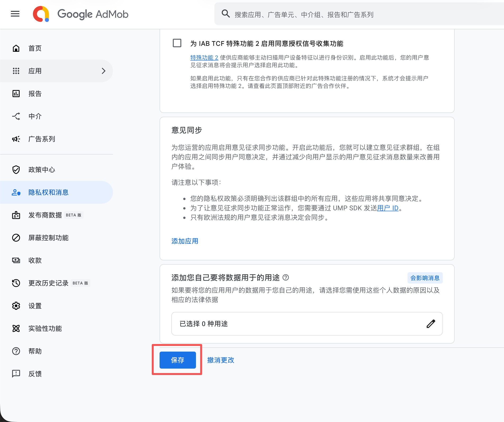Click the 中介 mediation icon

pos(16,116)
